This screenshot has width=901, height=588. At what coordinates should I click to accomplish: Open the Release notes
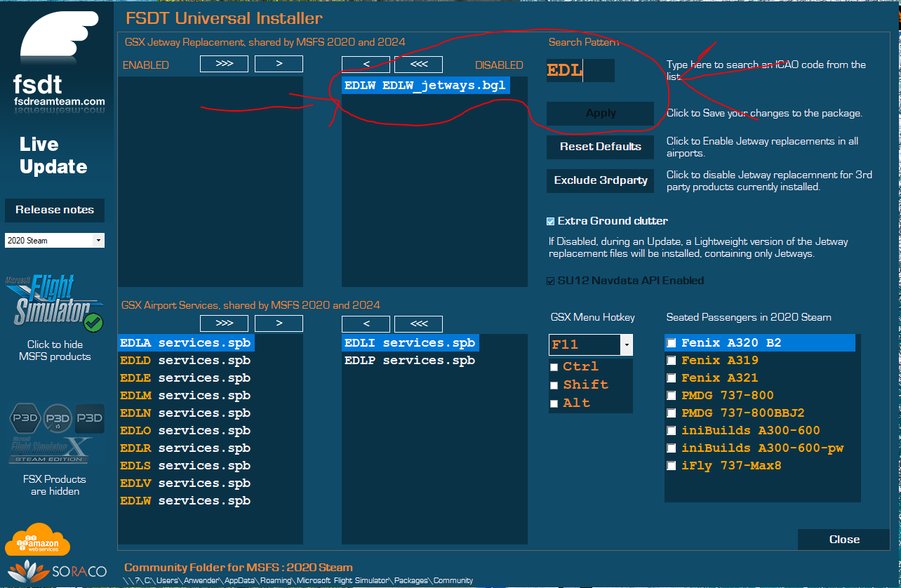(x=55, y=210)
